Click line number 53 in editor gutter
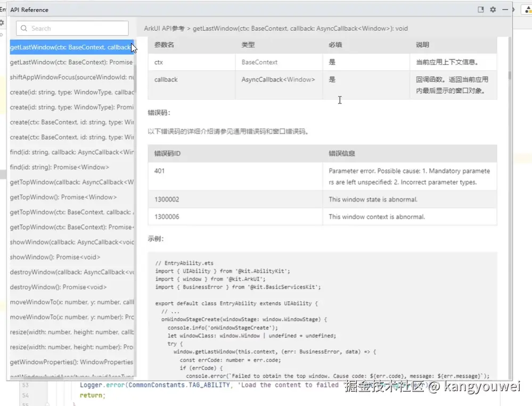The image size is (532, 406). click(26, 385)
